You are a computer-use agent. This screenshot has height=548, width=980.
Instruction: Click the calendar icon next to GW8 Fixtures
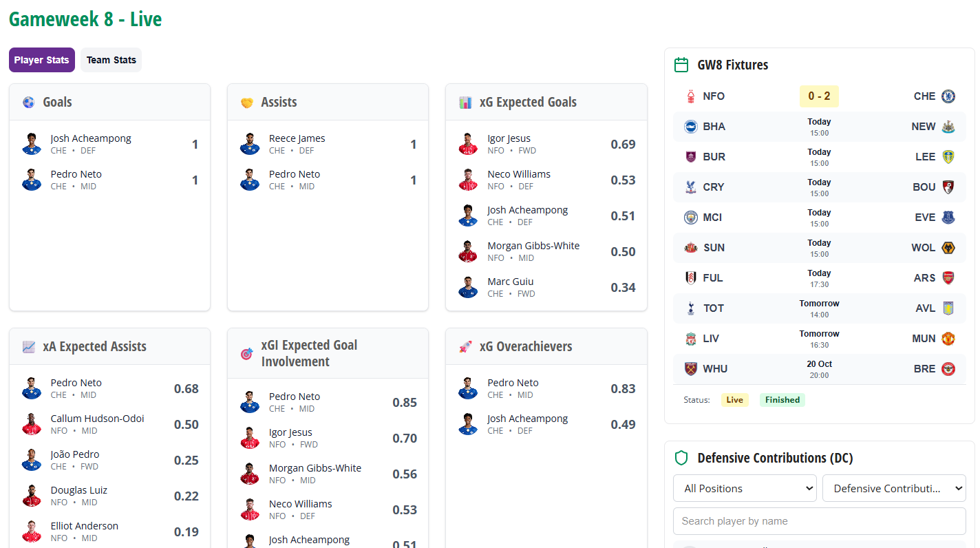(x=681, y=65)
